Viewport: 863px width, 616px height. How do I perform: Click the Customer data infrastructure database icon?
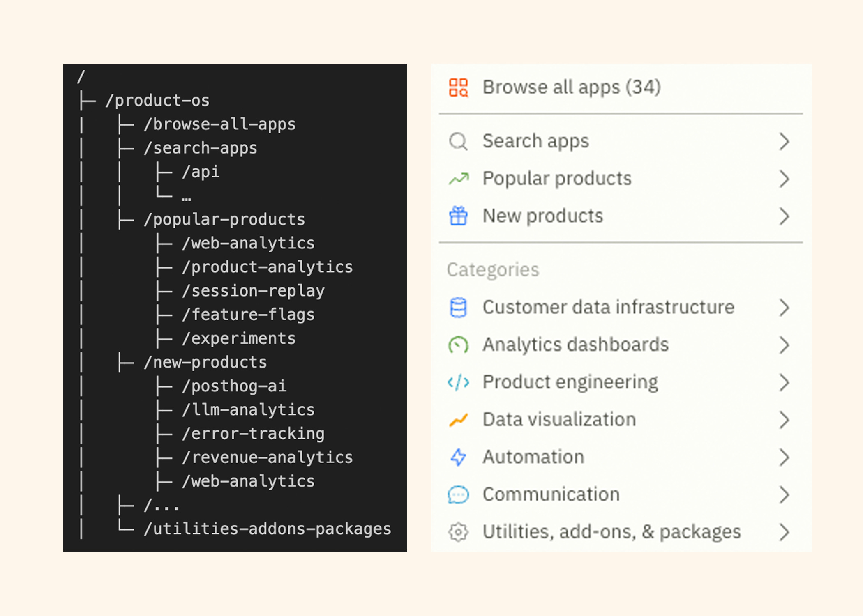(x=458, y=308)
